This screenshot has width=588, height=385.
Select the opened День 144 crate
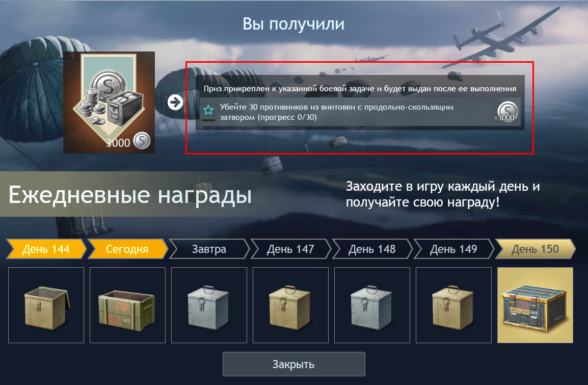click(x=46, y=305)
